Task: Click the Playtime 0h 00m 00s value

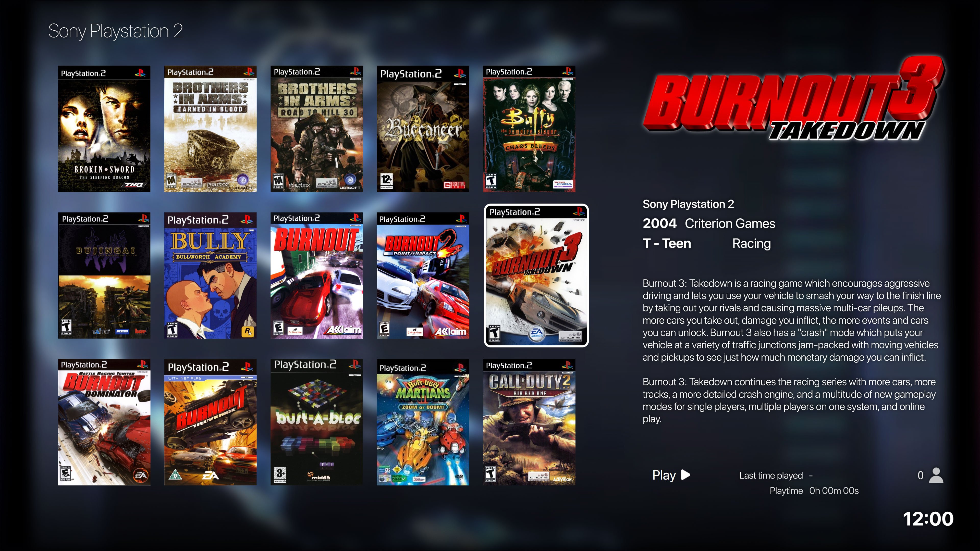Action: [x=834, y=491]
